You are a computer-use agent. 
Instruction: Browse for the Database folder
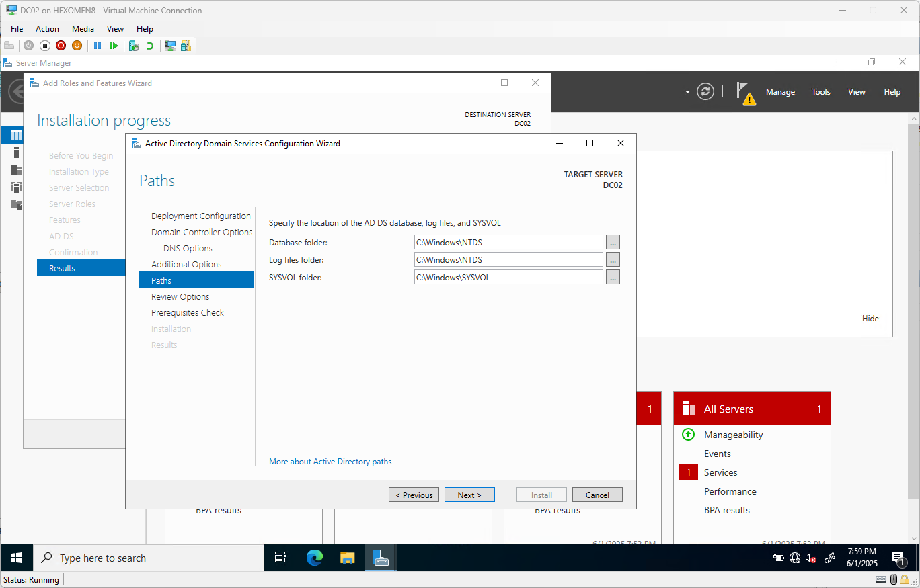613,242
